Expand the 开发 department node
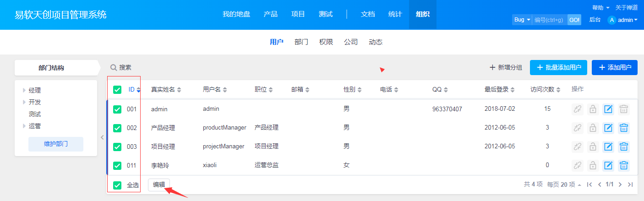 point(24,102)
